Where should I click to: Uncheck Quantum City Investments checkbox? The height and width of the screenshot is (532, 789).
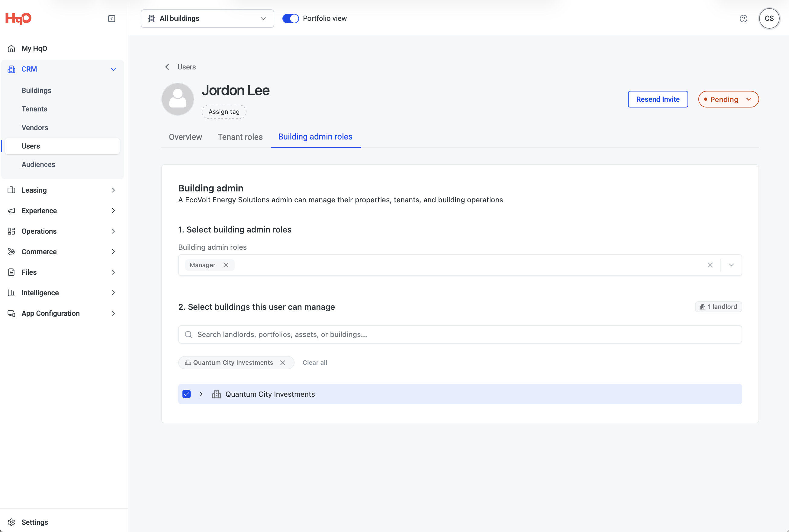[x=186, y=394]
